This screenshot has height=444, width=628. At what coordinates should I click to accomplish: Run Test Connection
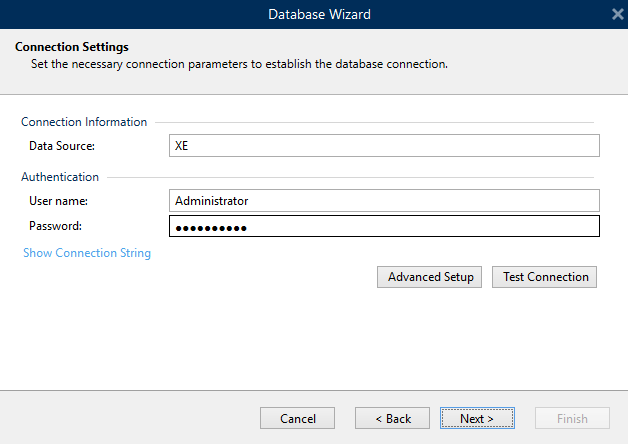(545, 277)
